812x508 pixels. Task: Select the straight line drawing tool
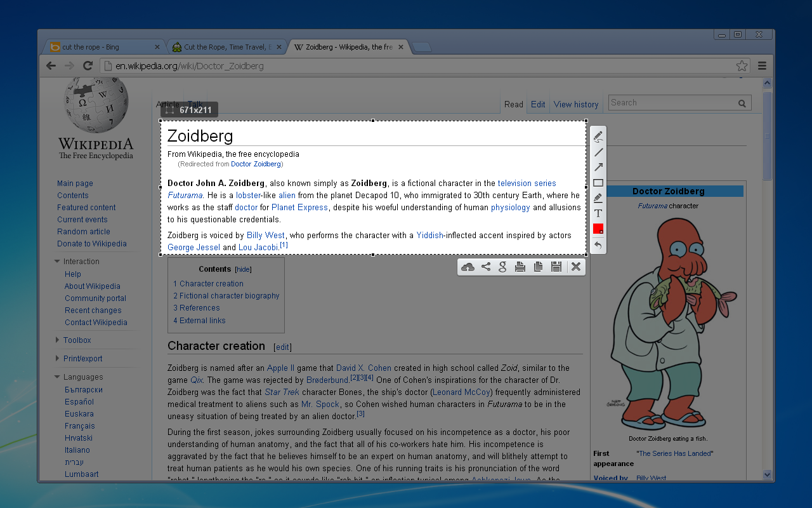coord(597,152)
